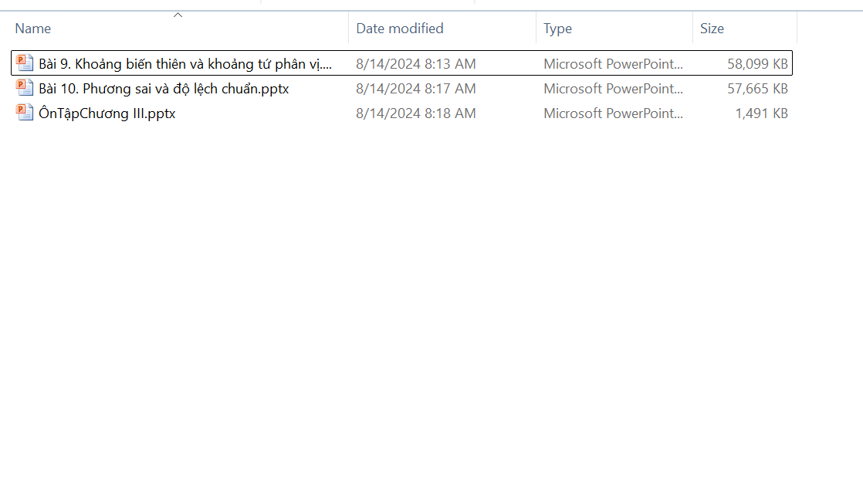Select Bài 10. Phương sai và độ lệch chuẩn.pptx
This screenshot has height=504, width=863.
coord(164,89)
